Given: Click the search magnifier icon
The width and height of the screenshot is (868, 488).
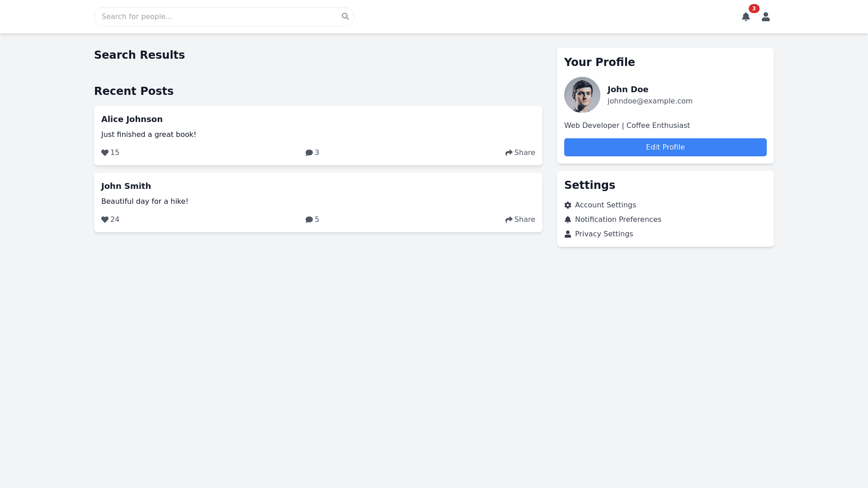Looking at the screenshot, I should pyautogui.click(x=345, y=16).
